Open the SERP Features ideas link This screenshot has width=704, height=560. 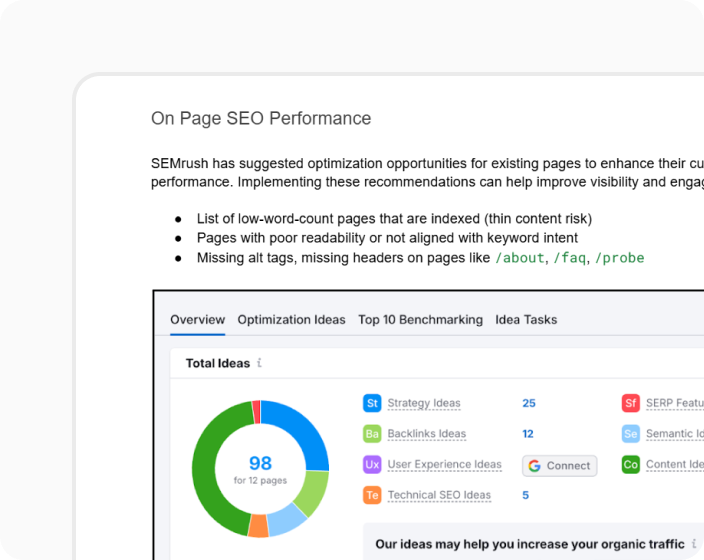coord(675,403)
